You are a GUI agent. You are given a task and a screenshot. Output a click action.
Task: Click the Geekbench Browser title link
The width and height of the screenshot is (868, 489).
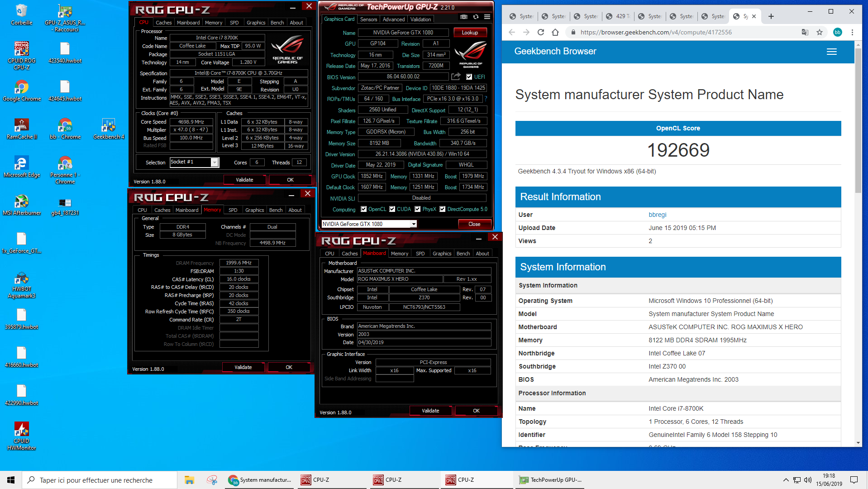click(555, 52)
